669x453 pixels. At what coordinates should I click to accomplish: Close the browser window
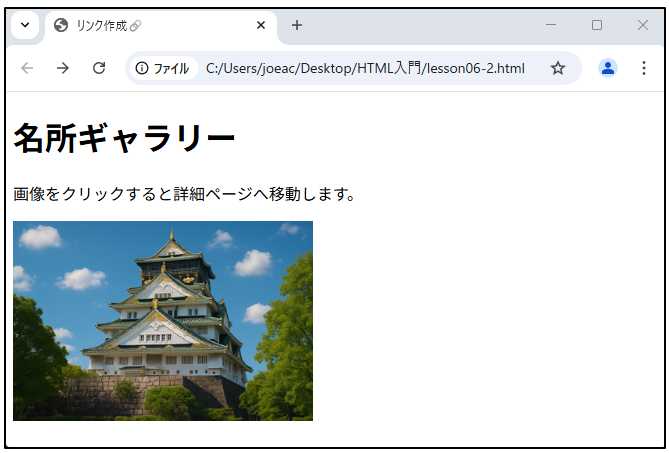(642, 25)
